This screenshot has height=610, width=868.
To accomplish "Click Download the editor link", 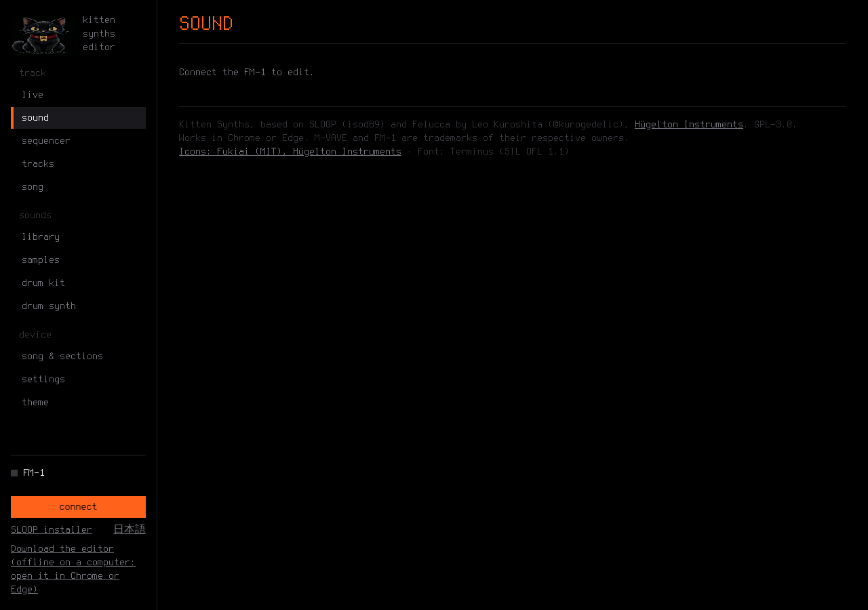I will click(x=73, y=569).
